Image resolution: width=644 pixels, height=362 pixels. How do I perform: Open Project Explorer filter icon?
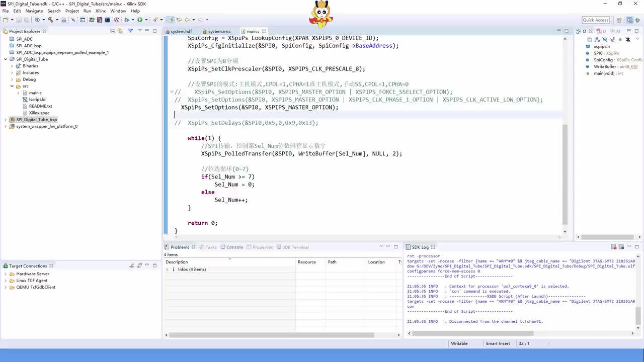pyautogui.click(x=130, y=31)
